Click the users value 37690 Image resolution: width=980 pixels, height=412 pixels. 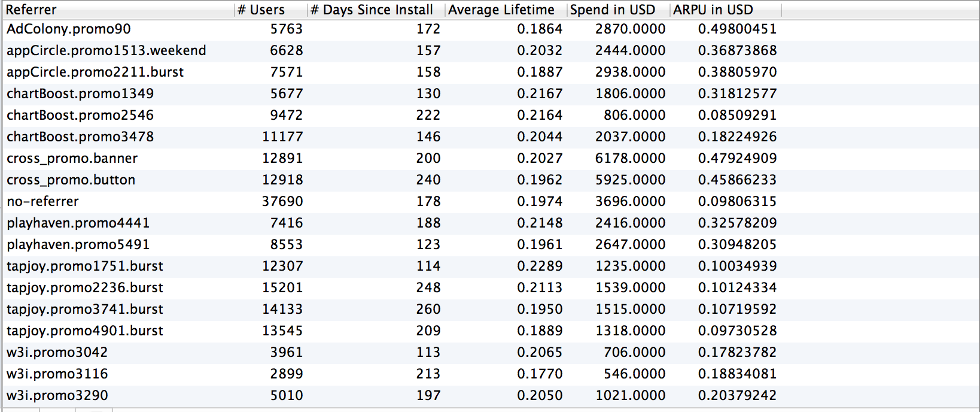[x=282, y=201]
